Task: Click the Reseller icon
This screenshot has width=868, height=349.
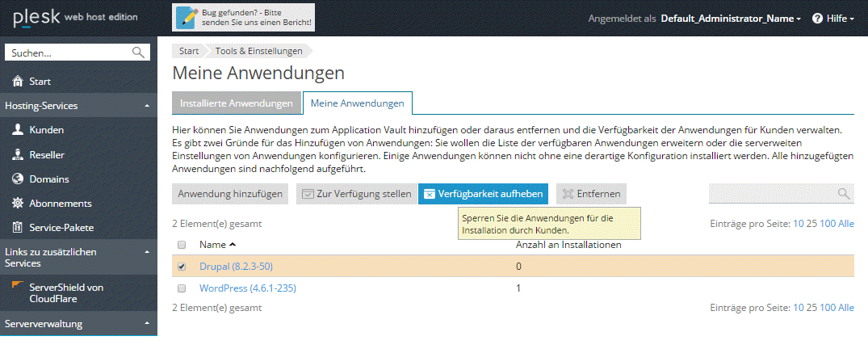Action: click(x=18, y=154)
